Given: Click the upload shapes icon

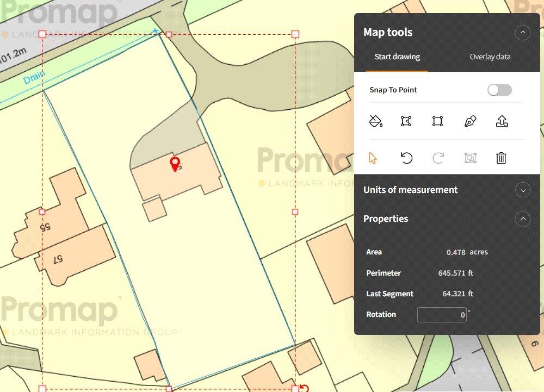Looking at the screenshot, I should tap(501, 121).
